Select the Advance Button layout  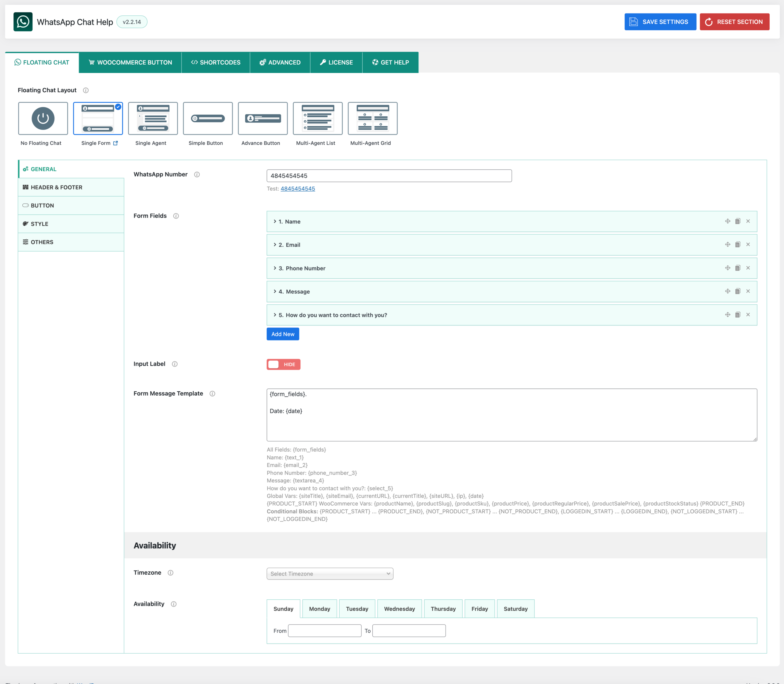[x=263, y=118]
